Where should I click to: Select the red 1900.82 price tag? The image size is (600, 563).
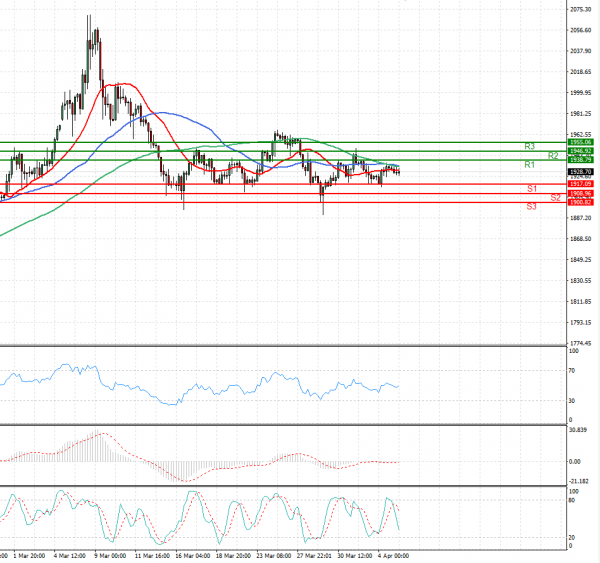(x=580, y=202)
